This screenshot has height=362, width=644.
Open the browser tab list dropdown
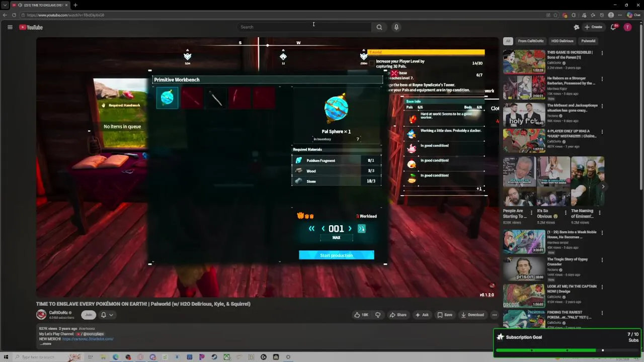5,5
